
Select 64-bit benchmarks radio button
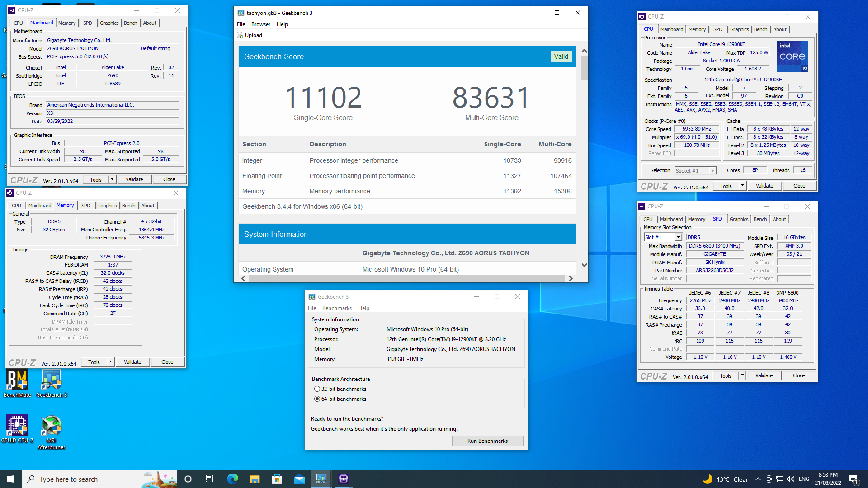point(317,399)
